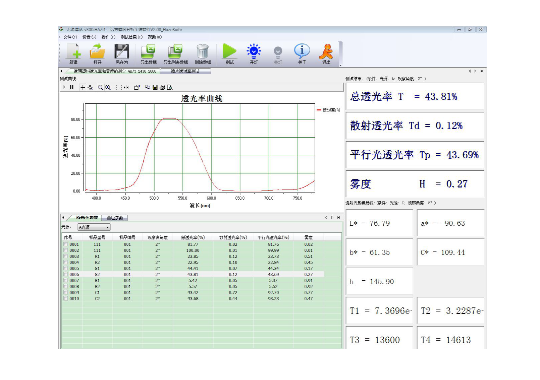
Task: Click the T3 = 13600 value box
Action: pos(379,339)
